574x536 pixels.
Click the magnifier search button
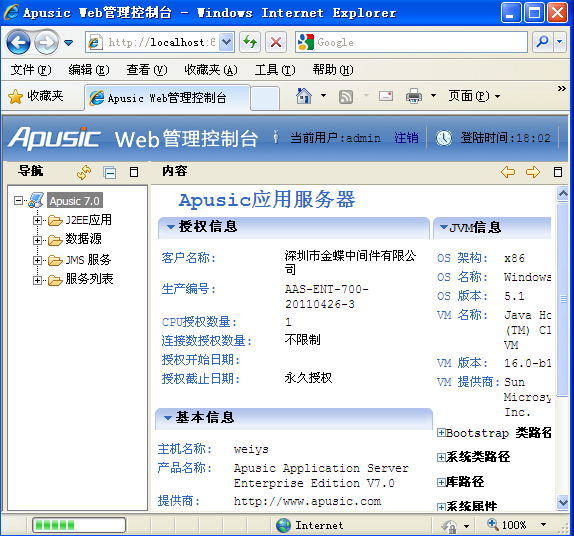[x=542, y=42]
